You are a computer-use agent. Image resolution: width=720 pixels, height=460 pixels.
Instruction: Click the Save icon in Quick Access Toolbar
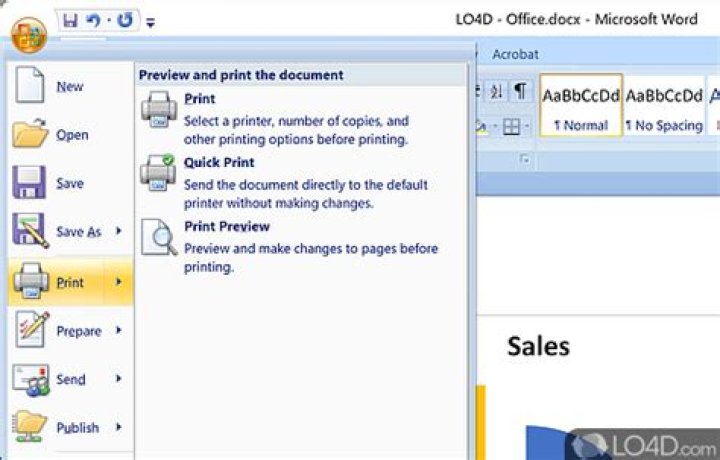point(70,21)
